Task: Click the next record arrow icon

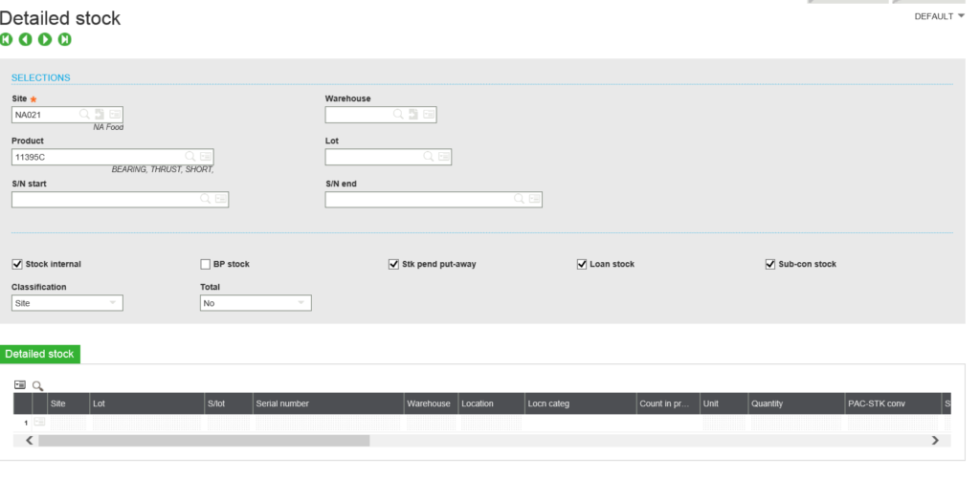Action: tap(45, 39)
